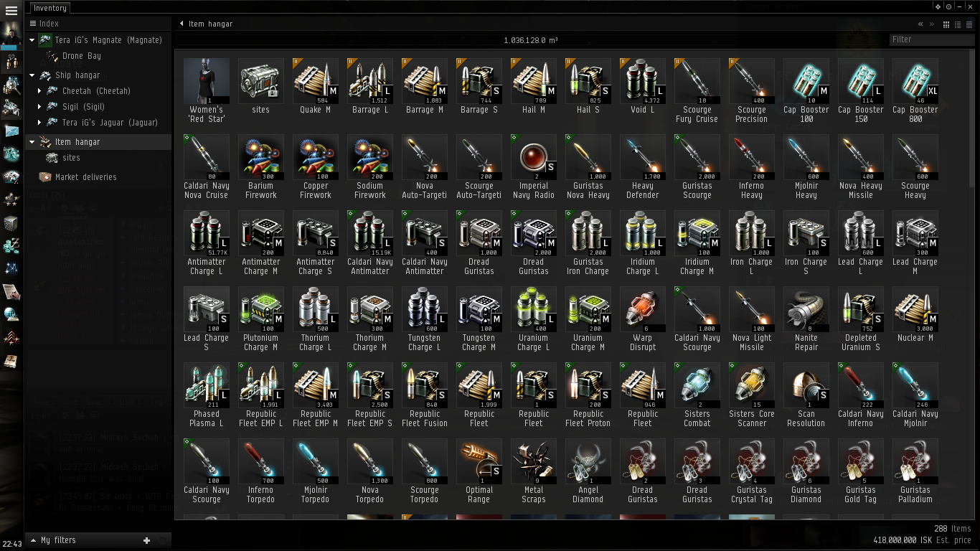The height and width of the screenshot is (551, 980).
Task: Minimize the Inventory window
Action: [x=959, y=7]
